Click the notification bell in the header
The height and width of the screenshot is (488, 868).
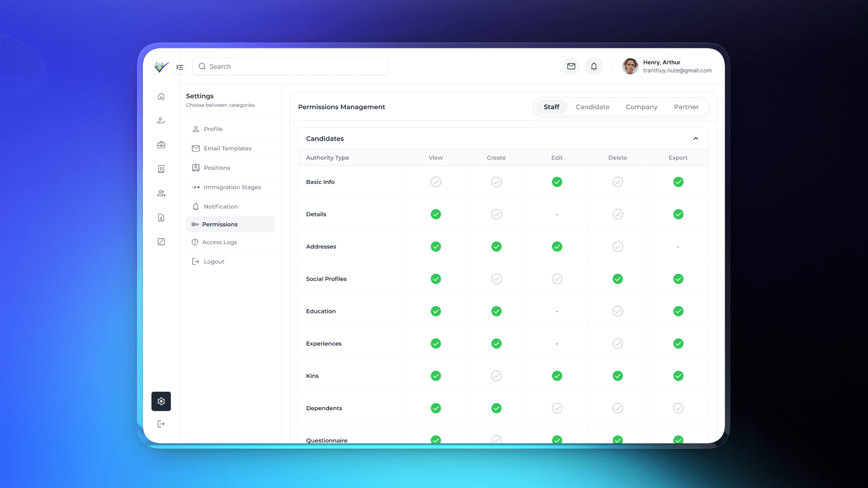pos(594,66)
